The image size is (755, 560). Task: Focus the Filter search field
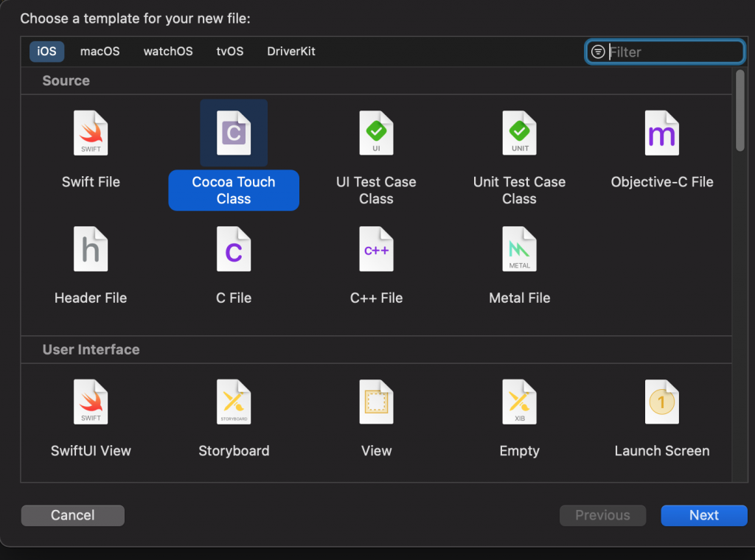(672, 52)
